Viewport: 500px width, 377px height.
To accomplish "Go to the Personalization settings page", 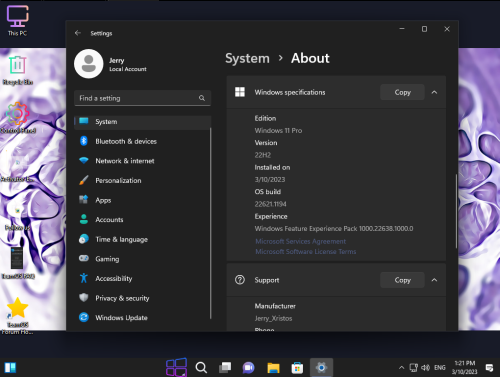I will coord(142,181).
